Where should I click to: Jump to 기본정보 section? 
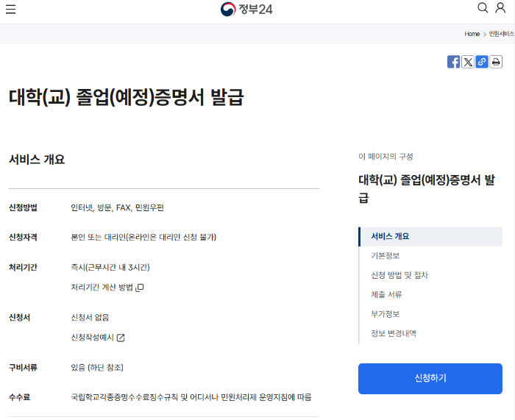coord(386,256)
